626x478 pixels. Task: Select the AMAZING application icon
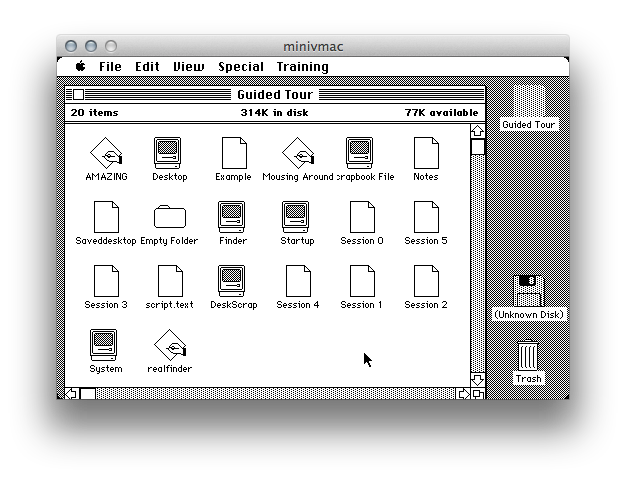(106, 153)
